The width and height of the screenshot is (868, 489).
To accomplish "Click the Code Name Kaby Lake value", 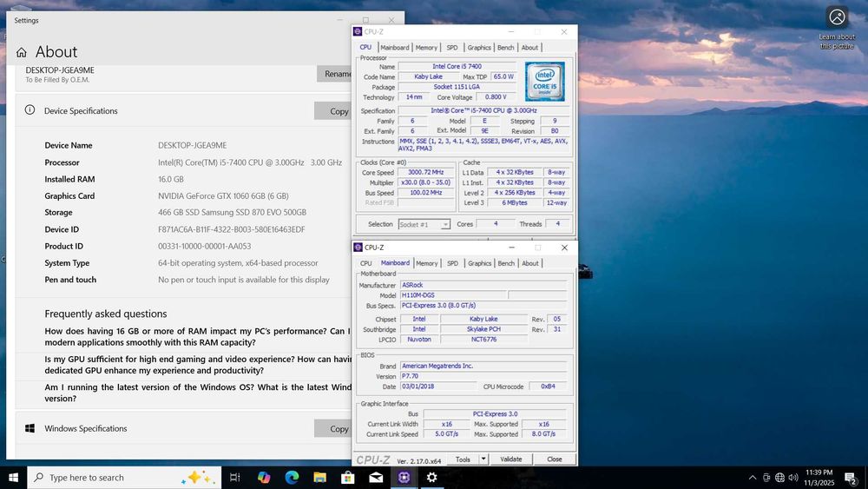I will (429, 76).
